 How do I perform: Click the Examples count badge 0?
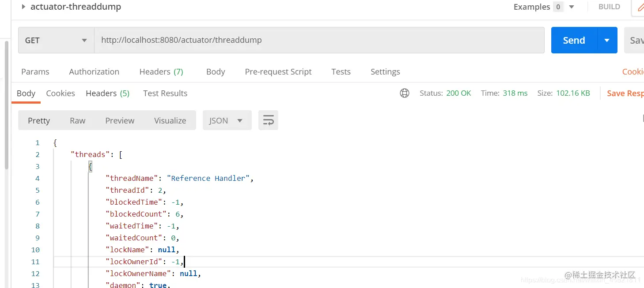558,7
